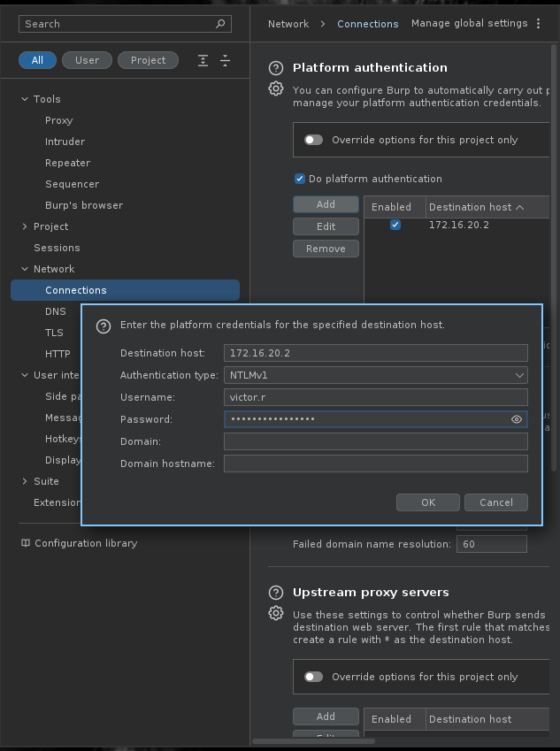This screenshot has width=560, height=751.
Task: Cancel the credentials dialog
Action: [495, 502]
